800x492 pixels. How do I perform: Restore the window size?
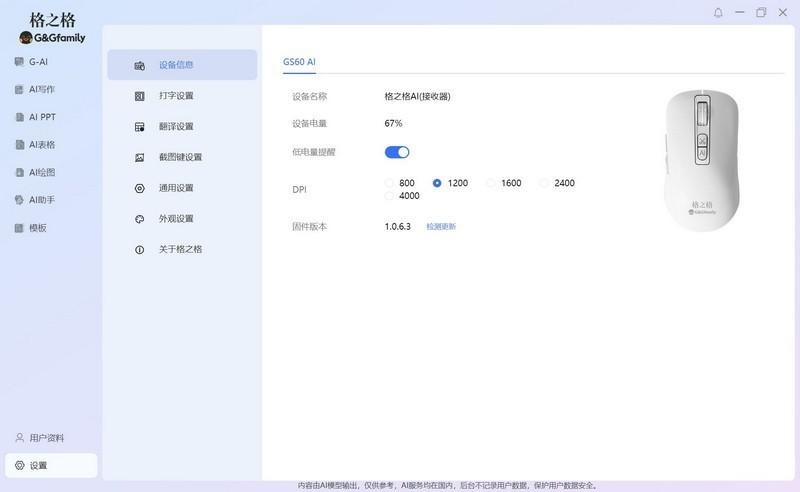coord(761,12)
